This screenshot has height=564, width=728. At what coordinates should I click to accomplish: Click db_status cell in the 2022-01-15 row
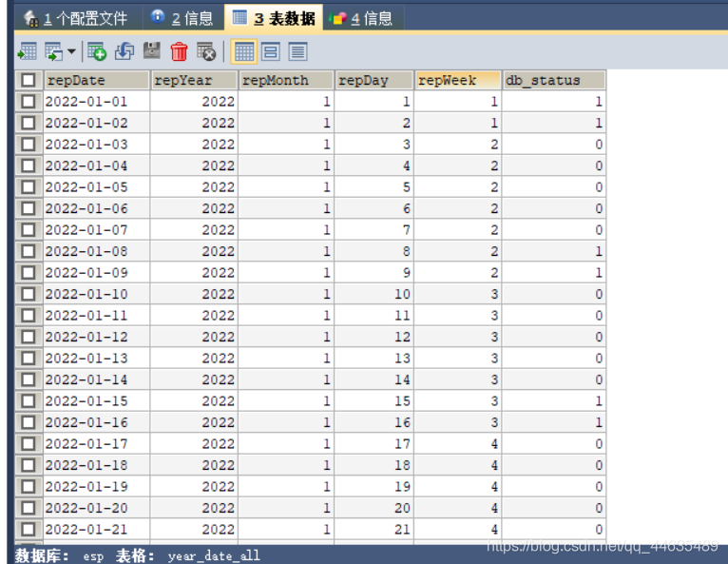click(x=554, y=400)
